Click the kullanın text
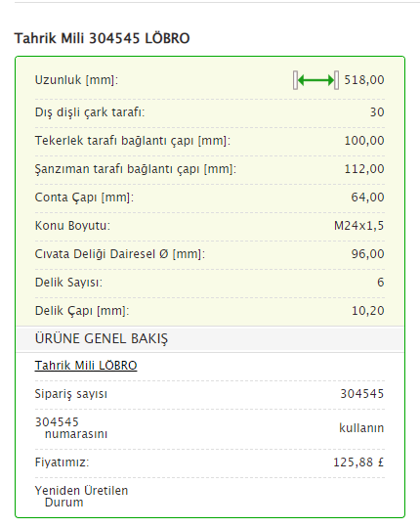 pyautogui.click(x=361, y=427)
